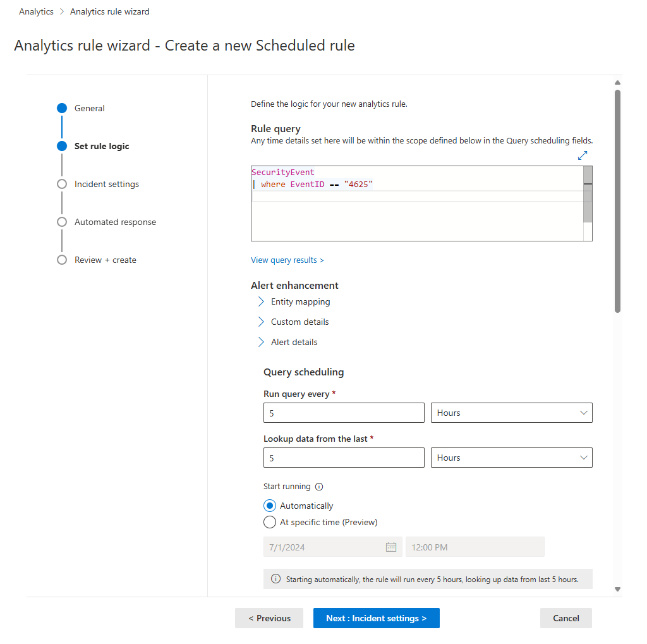Select the Automatically radio button
647x644 pixels.
[x=270, y=506]
